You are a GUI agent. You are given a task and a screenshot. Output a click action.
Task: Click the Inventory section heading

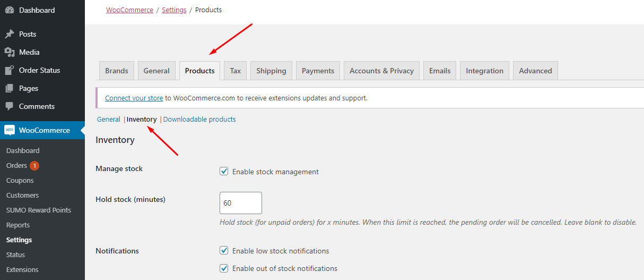point(115,140)
